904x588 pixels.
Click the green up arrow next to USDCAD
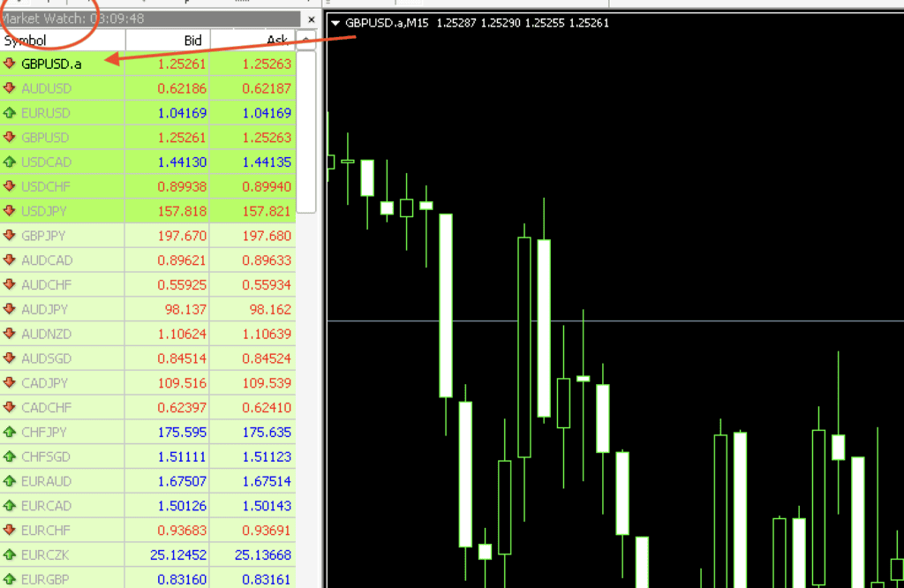pos(10,162)
